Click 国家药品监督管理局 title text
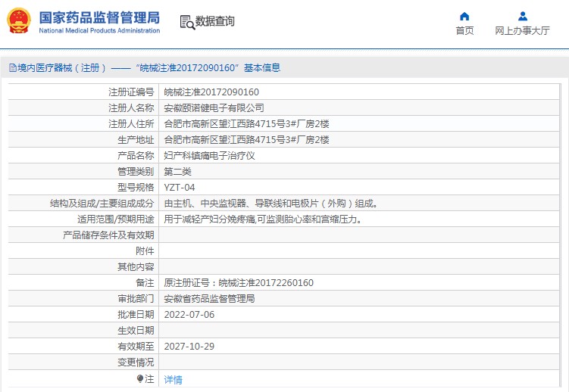Image resolution: width=569 pixels, height=392 pixels. click(x=99, y=17)
